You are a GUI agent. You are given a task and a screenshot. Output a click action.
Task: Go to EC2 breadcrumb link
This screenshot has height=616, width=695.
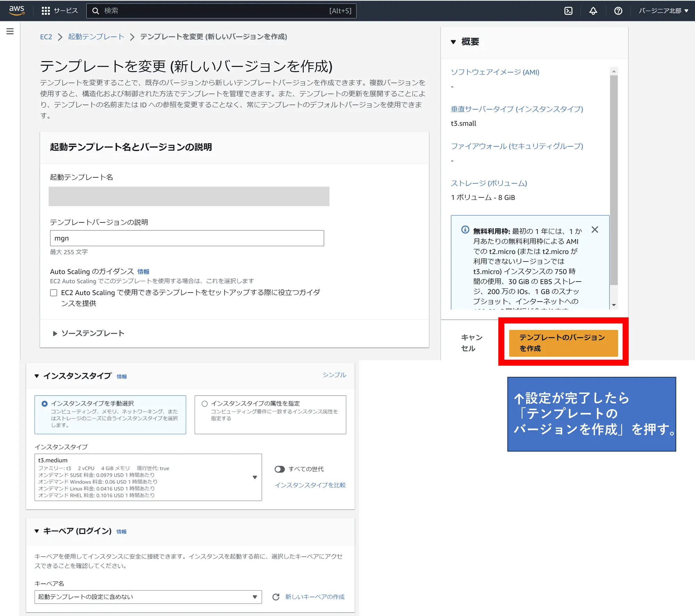click(46, 37)
